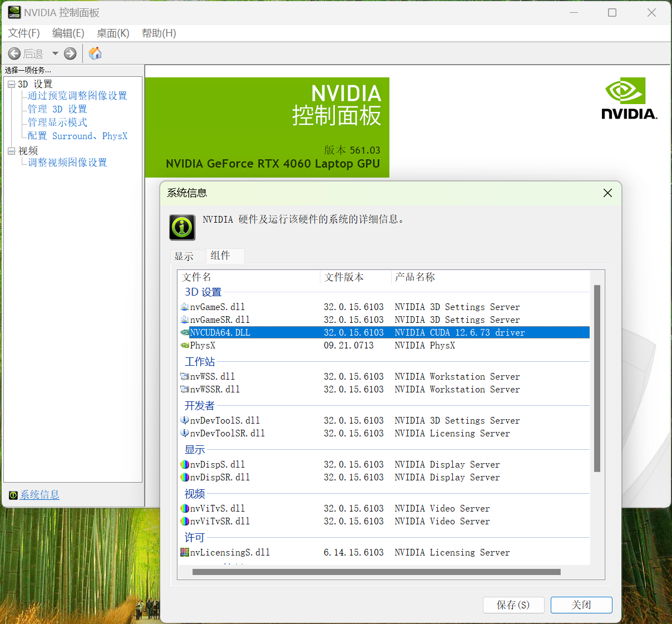Viewport: 672px width, 624px height.
Task: Click the NVIDIA control panel title bar icon
Action: (x=14, y=12)
